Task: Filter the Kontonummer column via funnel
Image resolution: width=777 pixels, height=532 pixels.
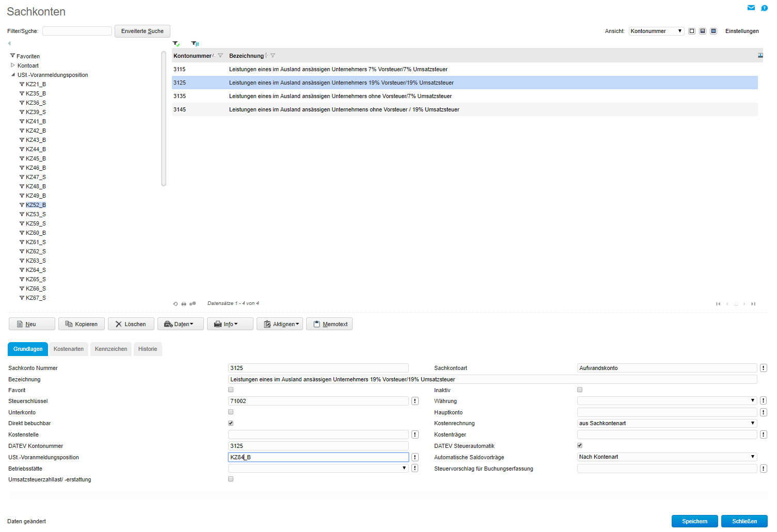Action: 220,56
